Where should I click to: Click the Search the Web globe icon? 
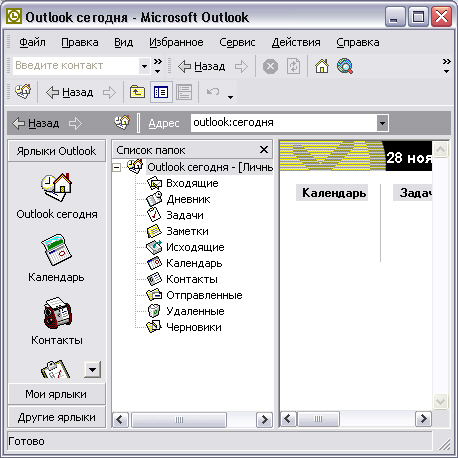pyautogui.click(x=345, y=66)
